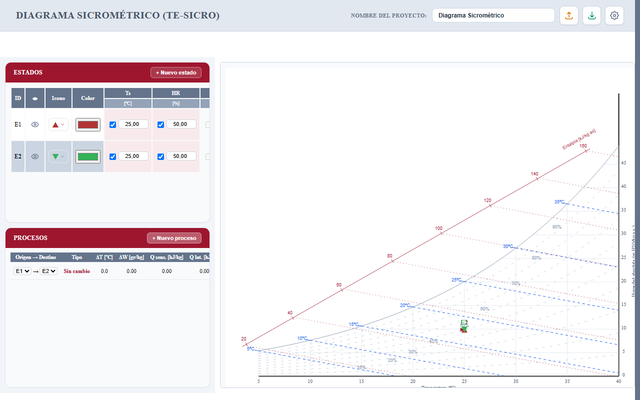Edit the HR value field for E1
The width and height of the screenshot is (640, 400).
pyautogui.click(x=182, y=124)
